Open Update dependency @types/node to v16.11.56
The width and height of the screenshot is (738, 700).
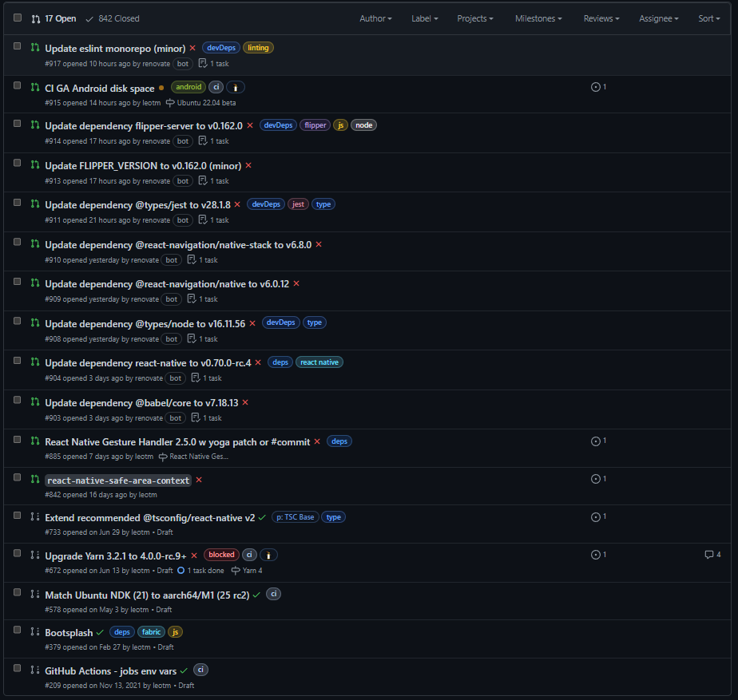coord(145,324)
